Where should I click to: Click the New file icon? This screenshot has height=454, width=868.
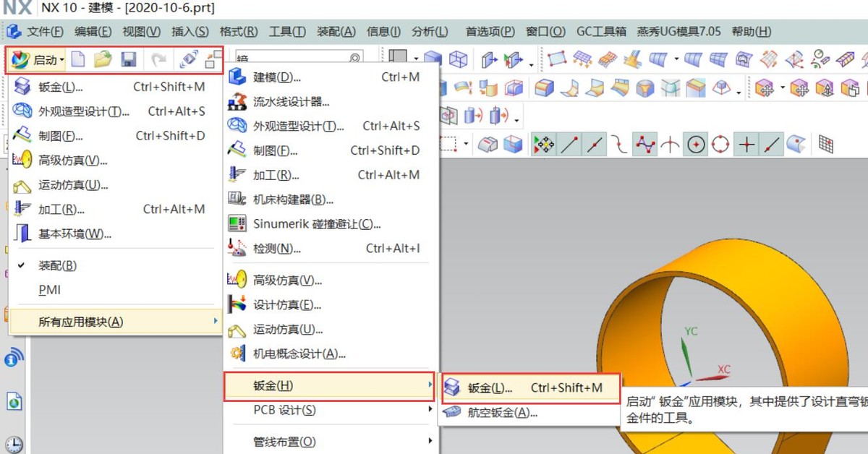point(78,59)
